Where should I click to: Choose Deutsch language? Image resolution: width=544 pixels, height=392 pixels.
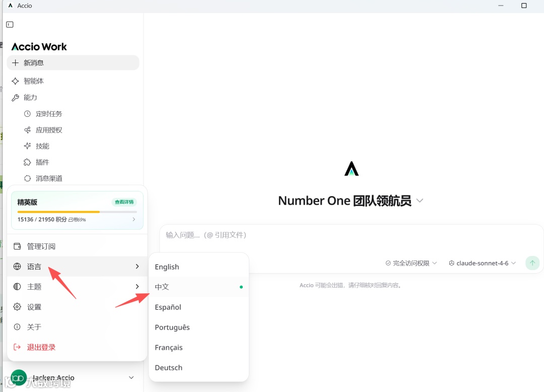pyautogui.click(x=199, y=367)
